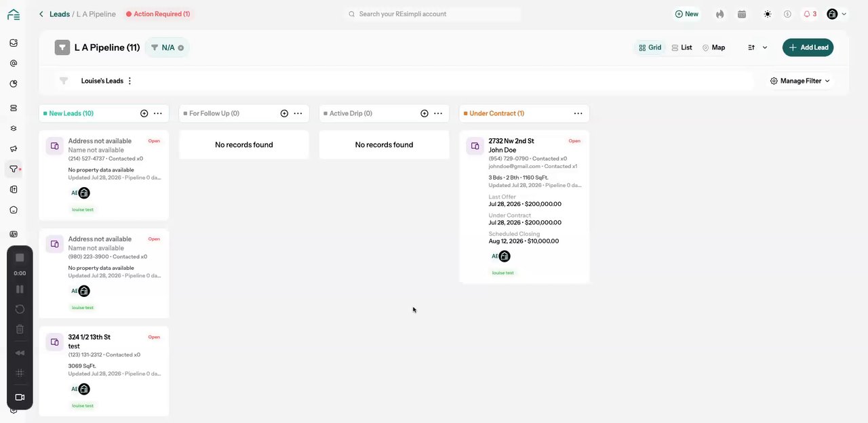Click the Add Lead button
868x423 pixels.
[808, 47]
